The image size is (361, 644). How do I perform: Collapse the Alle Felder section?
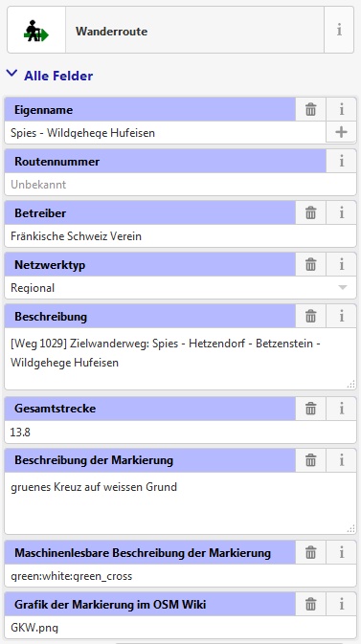(50, 76)
